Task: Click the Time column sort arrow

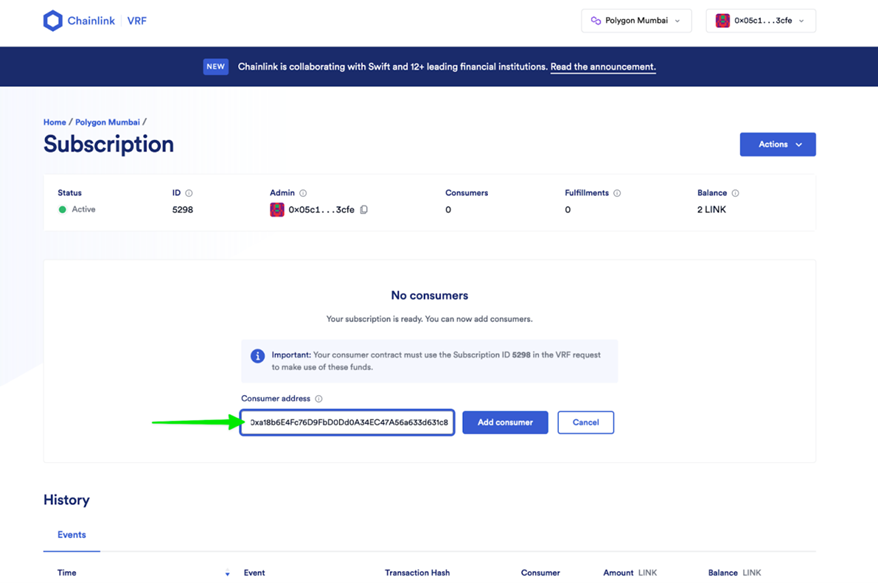Action: point(227,573)
